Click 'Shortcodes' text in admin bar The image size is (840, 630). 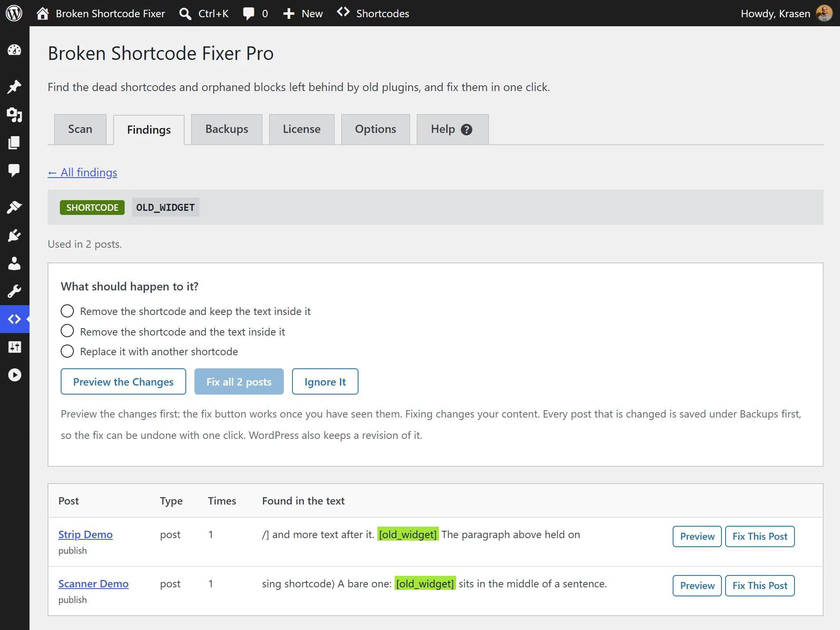point(383,14)
